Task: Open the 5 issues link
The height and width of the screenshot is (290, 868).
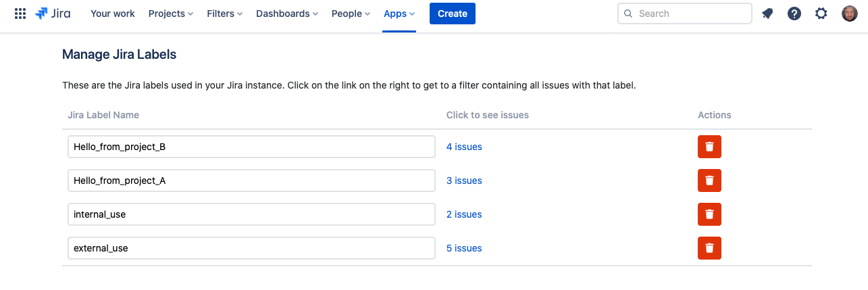Action: click(464, 248)
